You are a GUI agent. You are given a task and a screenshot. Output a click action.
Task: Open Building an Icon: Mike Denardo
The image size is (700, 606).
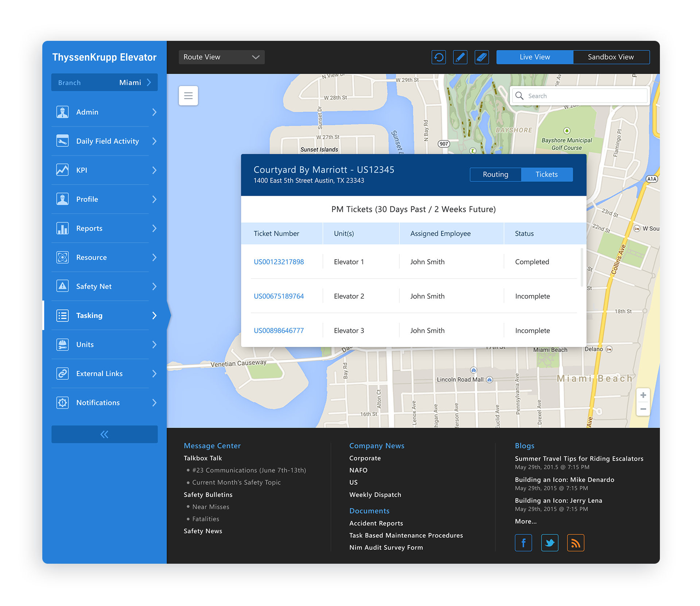click(x=565, y=479)
